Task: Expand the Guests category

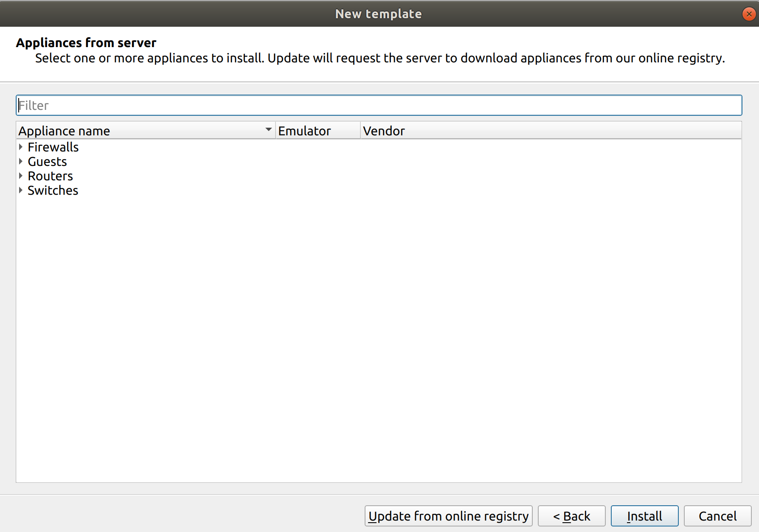Action: tap(21, 161)
